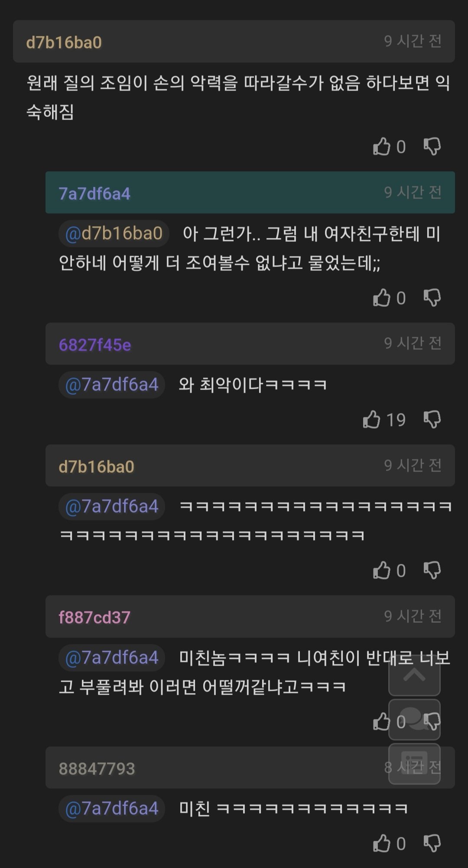
Task: Select the f887cd37 username
Action: [94, 617]
